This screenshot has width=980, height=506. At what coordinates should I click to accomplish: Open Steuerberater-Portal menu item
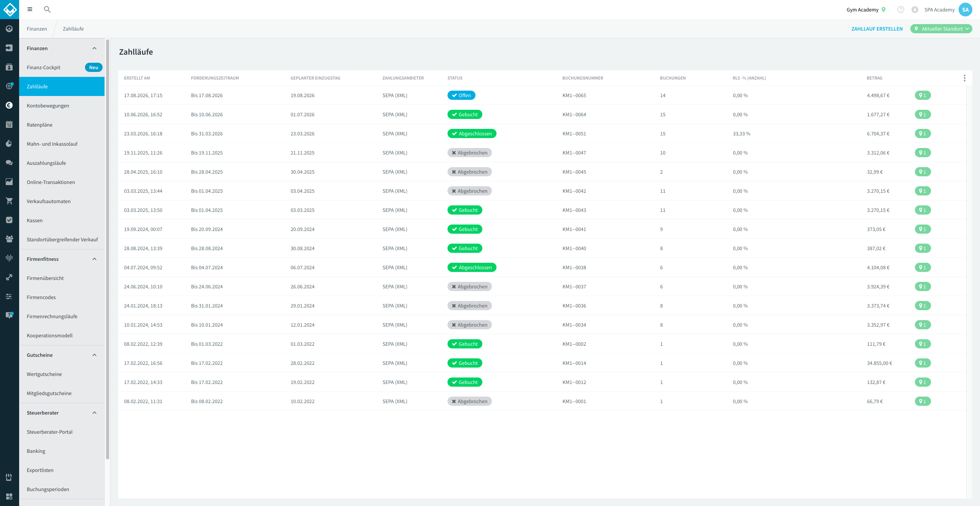pyautogui.click(x=62, y=432)
